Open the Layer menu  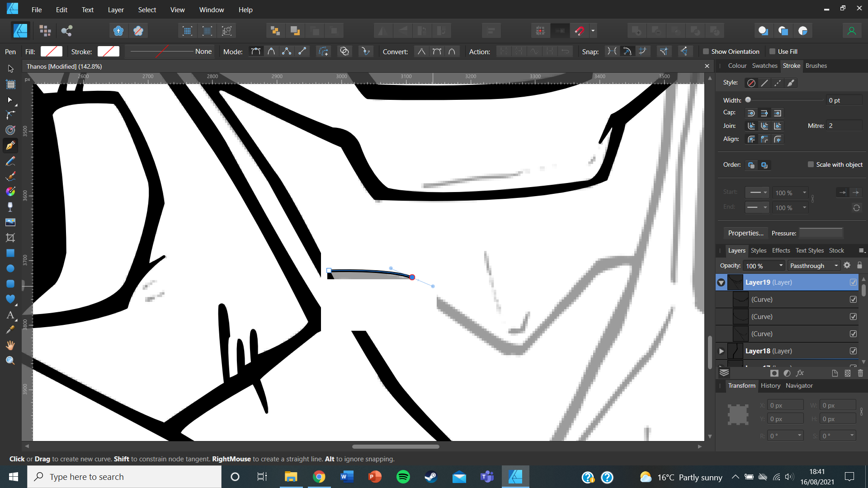coord(115,9)
